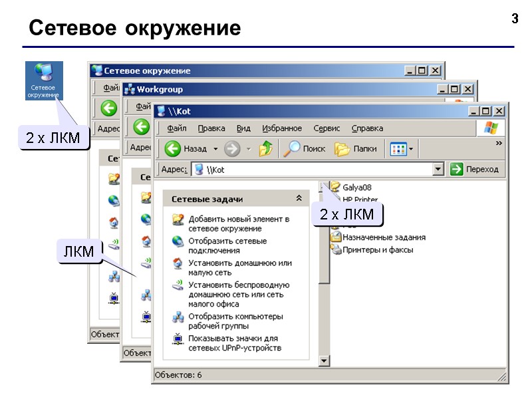Expand the Forward history dropdown arrow
Viewport: 532px width, 399px height.
click(x=249, y=149)
